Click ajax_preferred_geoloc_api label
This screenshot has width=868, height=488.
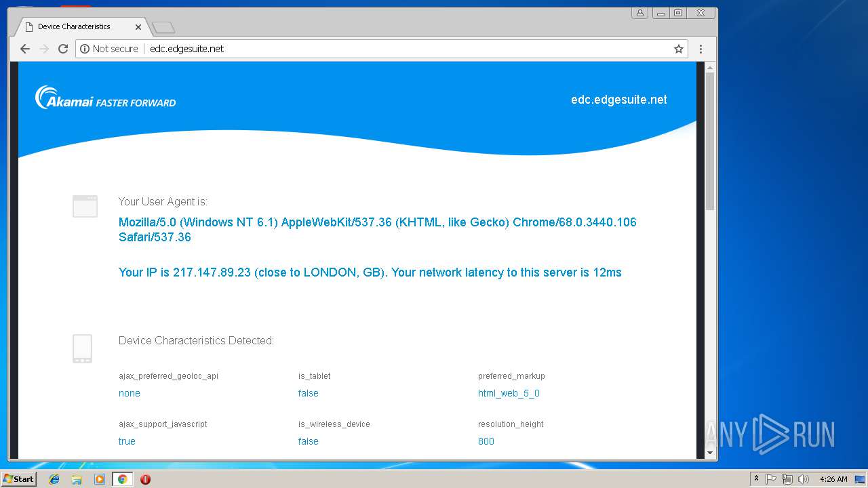(168, 376)
